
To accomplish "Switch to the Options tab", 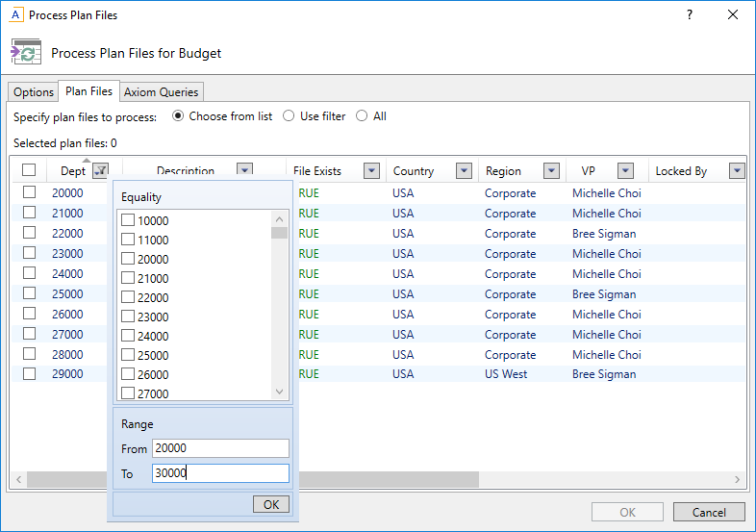I will (34, 92).
